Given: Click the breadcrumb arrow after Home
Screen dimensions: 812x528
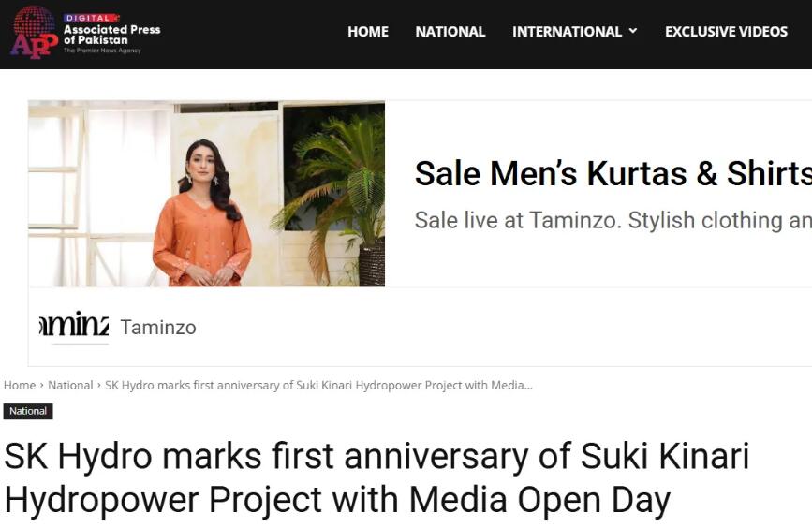Looking at the screenshot, I should pos(42,385).
